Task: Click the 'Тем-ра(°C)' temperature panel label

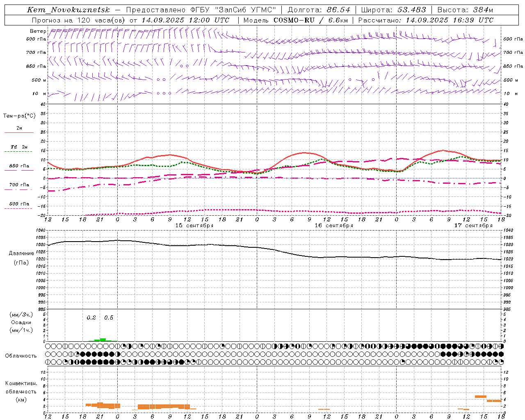Action: pos(19,116)
